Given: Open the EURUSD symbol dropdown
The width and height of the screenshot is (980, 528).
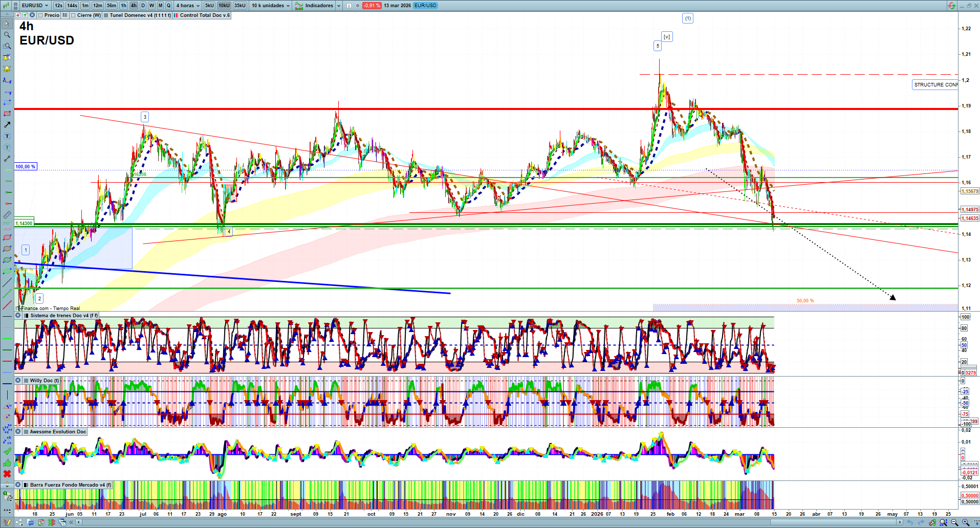Looking at the screenshot, I should (x=35, y=6).
